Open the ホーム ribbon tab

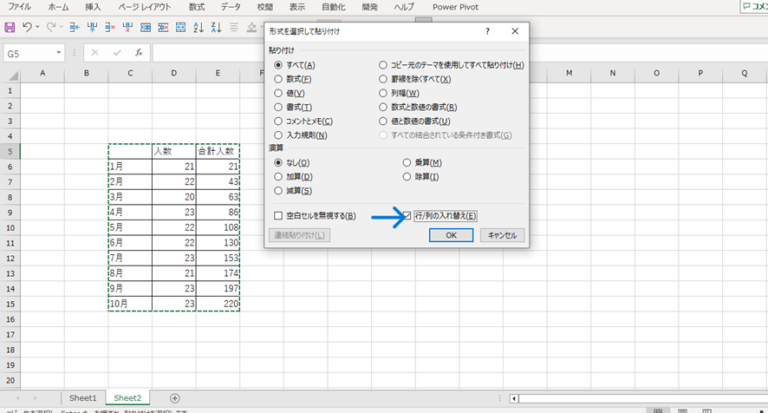pos(58,6)
